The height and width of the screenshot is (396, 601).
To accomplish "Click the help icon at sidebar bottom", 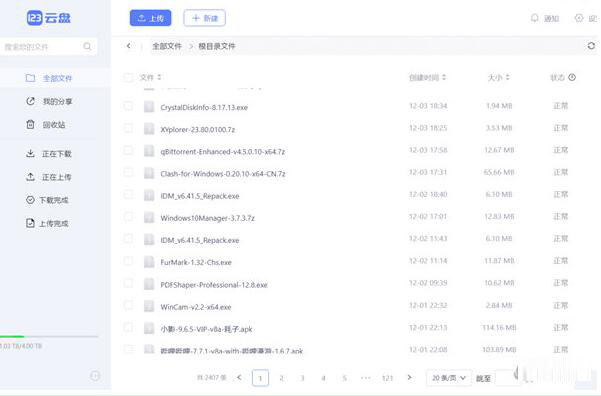I will click(x=95, y=376).
